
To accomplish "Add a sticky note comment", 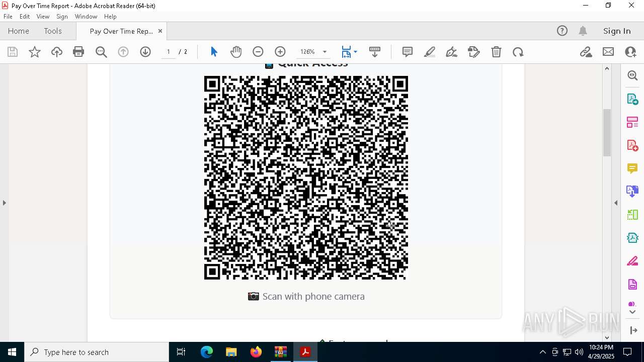I will 408,52.
